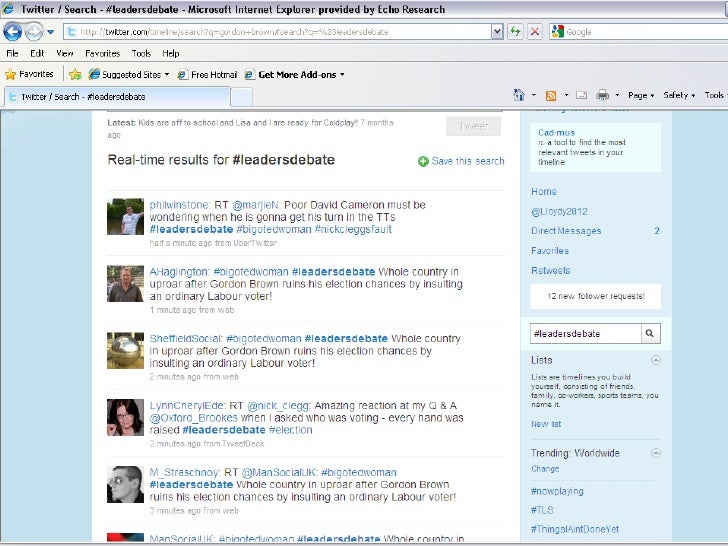The width and height of the screenshot is (728, 546).
Task: Click the Google search box
Action: point(645,32)
